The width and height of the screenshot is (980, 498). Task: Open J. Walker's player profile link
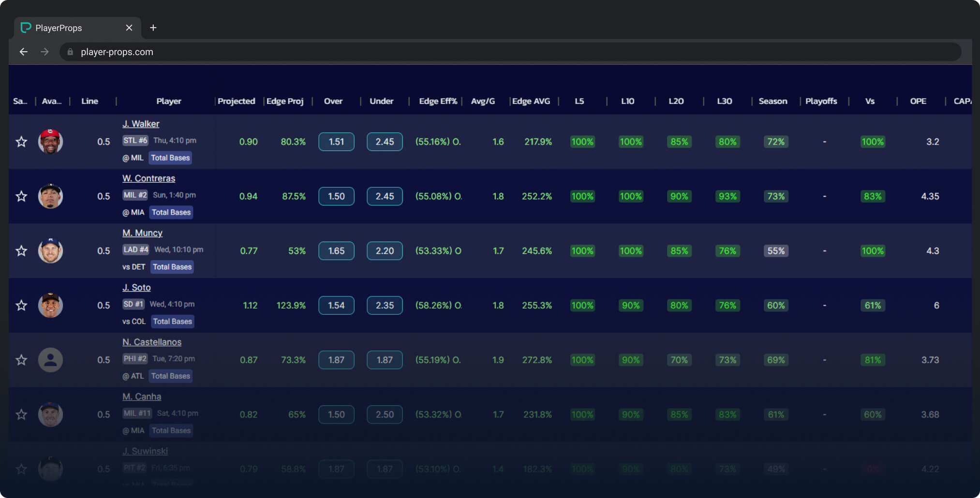point(140,124)
